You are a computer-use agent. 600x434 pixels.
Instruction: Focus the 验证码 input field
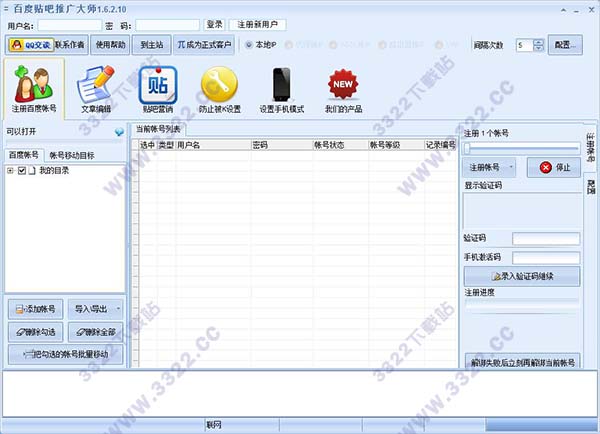point(546,238)
